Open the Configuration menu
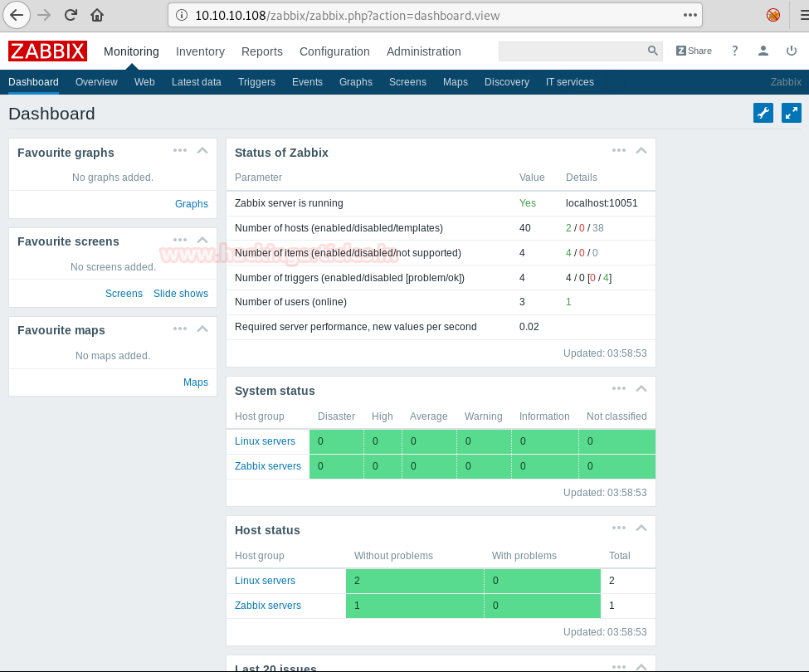The height and width of the screenshot is (672, 809). click(x=334, y=51)
